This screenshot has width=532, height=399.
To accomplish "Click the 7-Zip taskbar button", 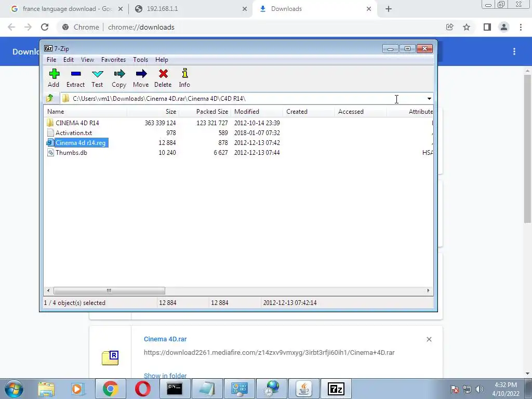I will pos(336,389).
